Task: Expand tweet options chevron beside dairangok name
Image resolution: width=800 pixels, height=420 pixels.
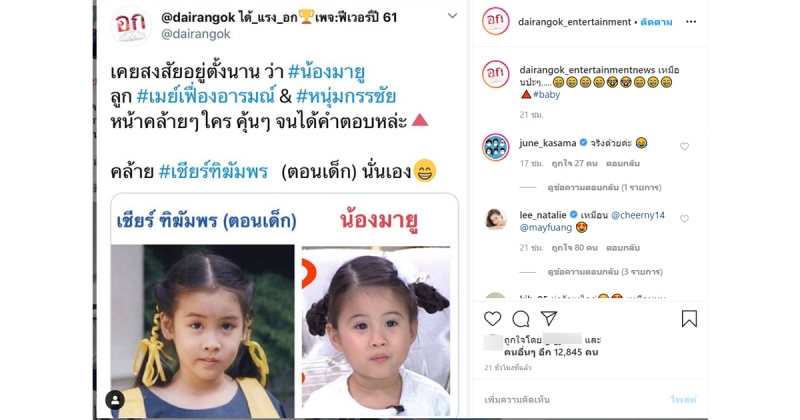Action: pyautogui.click(x=452, y=16)
